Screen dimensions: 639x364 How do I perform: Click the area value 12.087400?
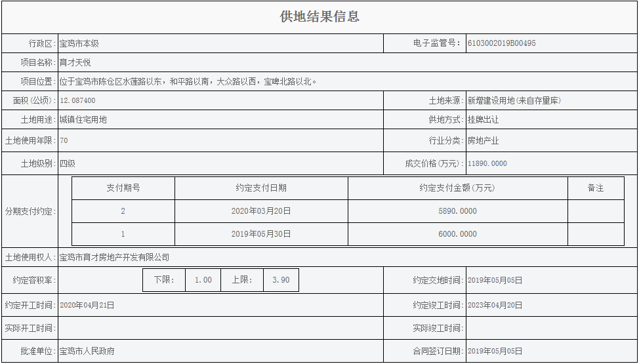[x=78, y=101]
